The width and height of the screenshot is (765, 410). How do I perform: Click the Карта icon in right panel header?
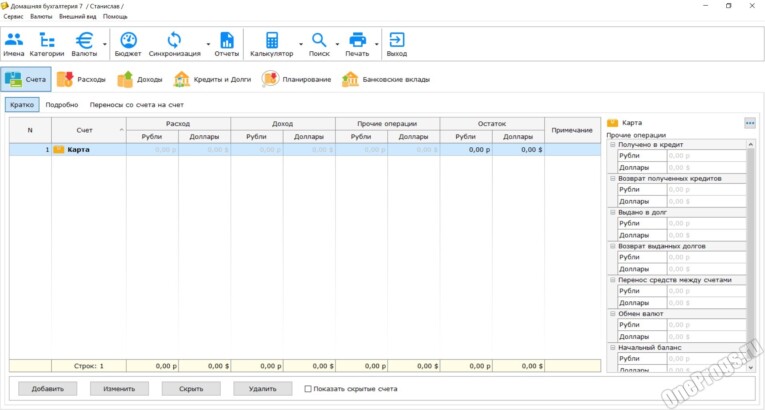coord(612,123)
